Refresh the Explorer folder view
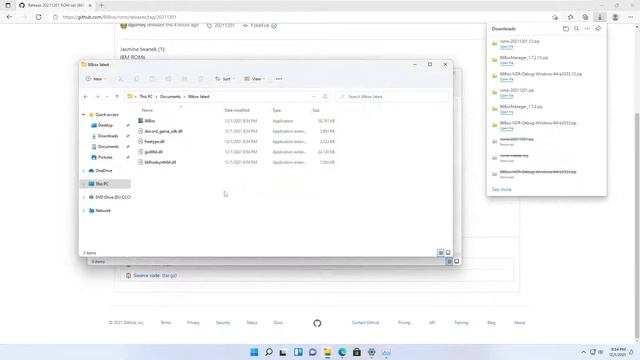Screen dimensions: 640x360 coord(325,97)
